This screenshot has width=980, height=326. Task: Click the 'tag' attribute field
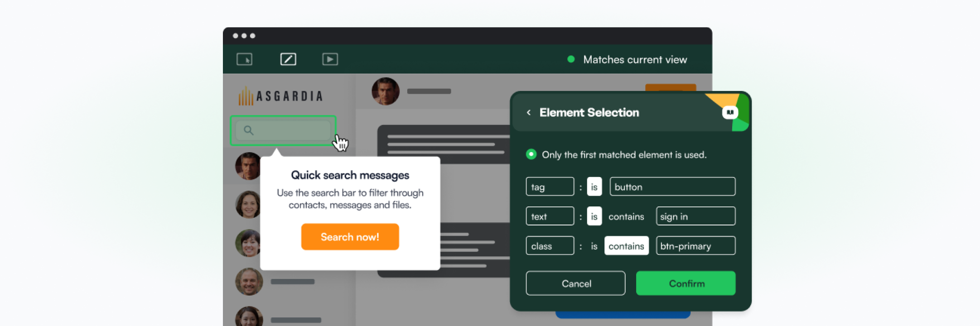pyautogui.click(x=550, y=187)
